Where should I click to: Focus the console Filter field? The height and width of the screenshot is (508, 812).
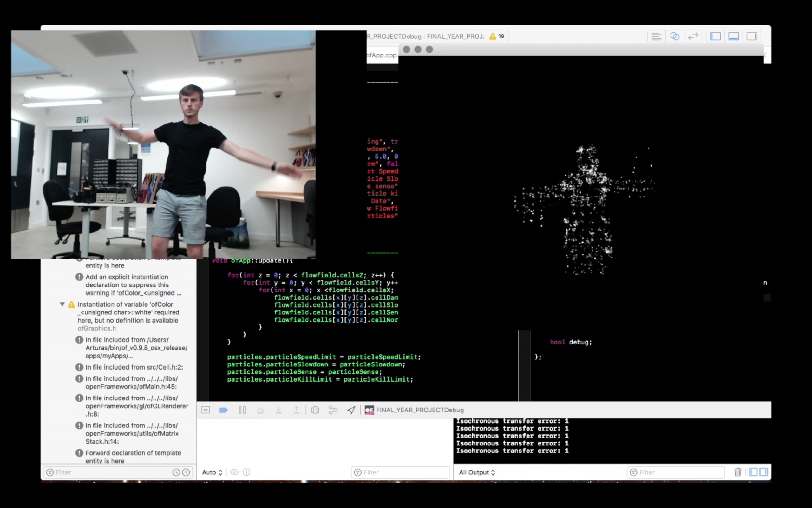[x=676, y=472]
